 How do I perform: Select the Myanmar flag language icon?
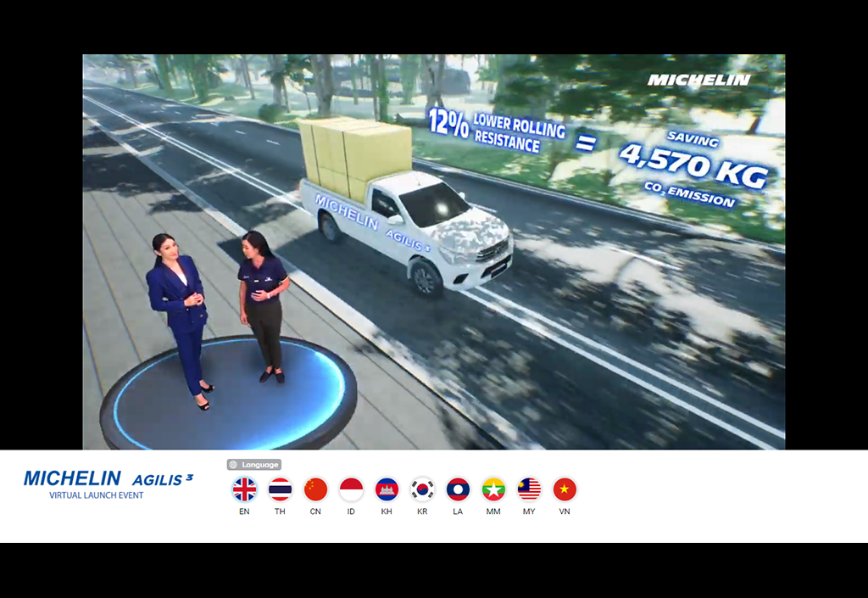click(493, 489)
